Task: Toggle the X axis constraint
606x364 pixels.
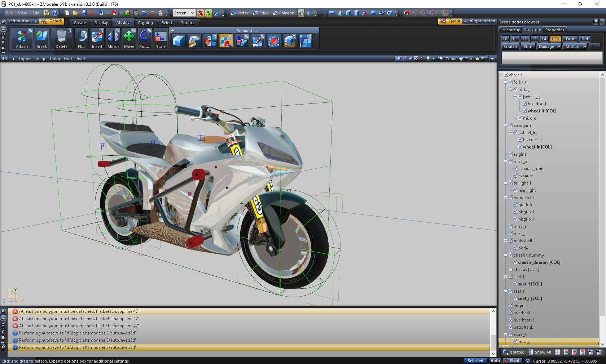Action: pyautogui.click(x=200, y=13)
